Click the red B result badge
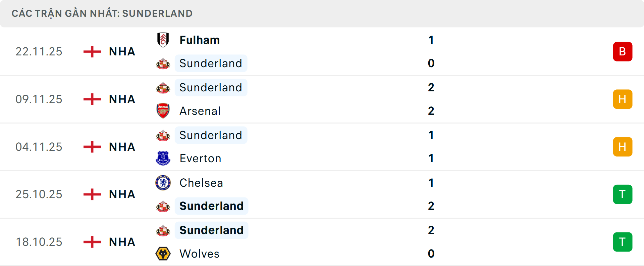 pyautogui.click(x=623, y=51)
